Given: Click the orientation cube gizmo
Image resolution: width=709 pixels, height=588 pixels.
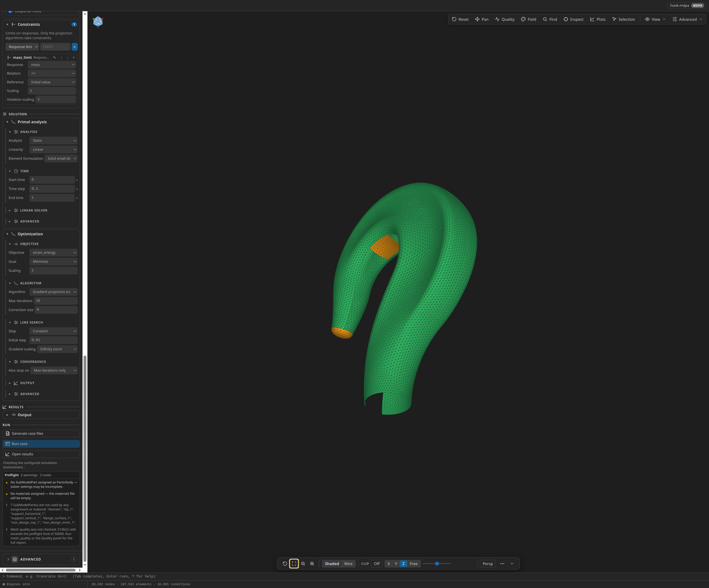Looking at the screenshot, I should click(x=98, y=22).
